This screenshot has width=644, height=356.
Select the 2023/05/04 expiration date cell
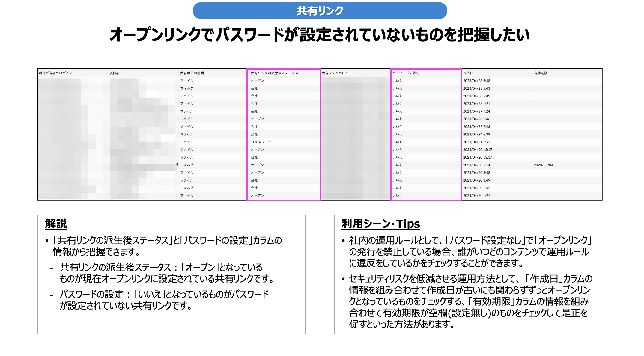(x=543, y=165)
